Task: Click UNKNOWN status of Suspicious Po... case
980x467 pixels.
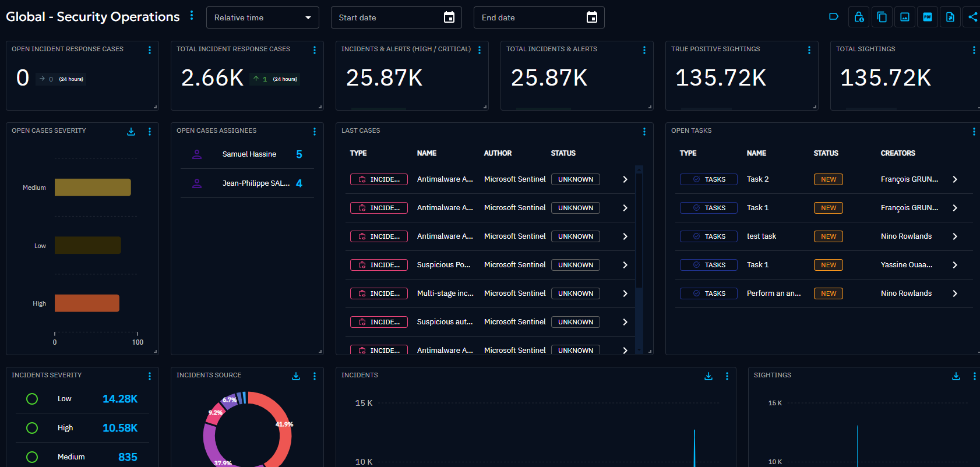Action: click(576, 265)
